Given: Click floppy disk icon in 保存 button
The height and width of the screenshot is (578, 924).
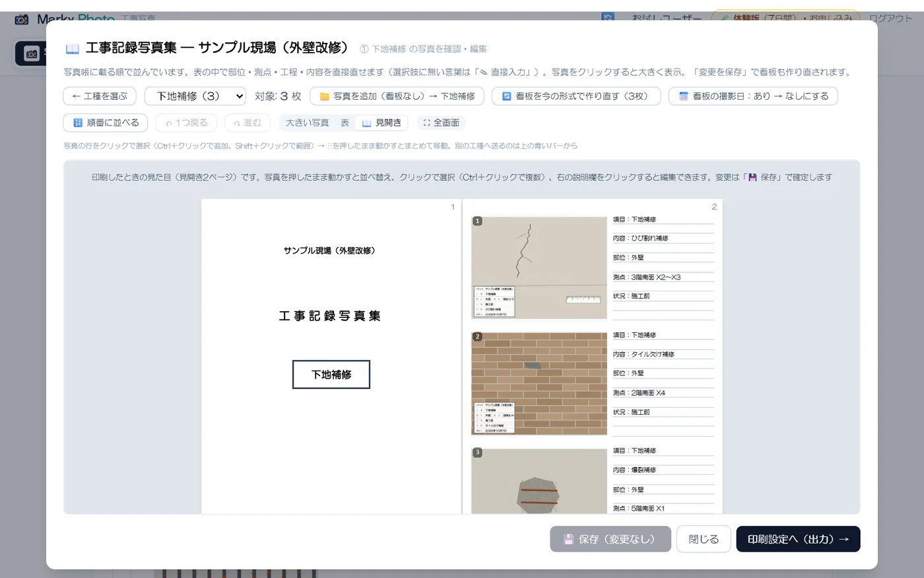Looking at the screenshot, I should (x=568, y=539).
